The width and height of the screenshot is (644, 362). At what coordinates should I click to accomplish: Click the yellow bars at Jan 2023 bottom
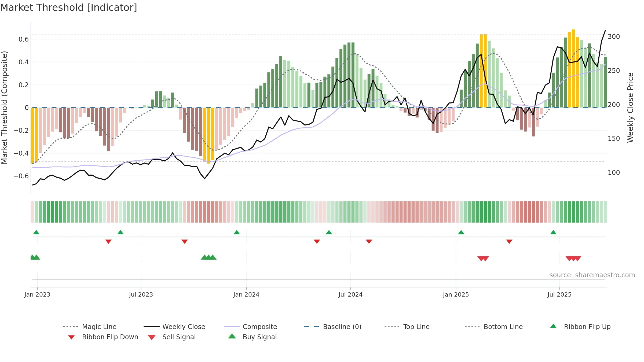[34, 135]
